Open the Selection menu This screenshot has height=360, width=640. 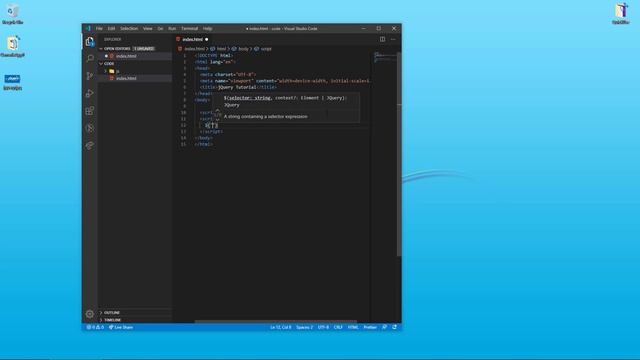pyautogui.click(x=129, y=29)
